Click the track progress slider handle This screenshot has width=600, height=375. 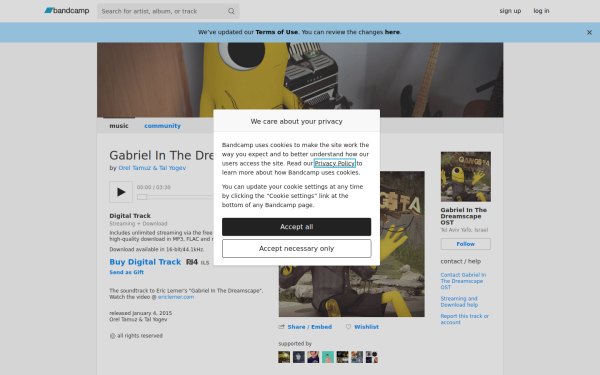pyautogui.click(x=142, y=197)
